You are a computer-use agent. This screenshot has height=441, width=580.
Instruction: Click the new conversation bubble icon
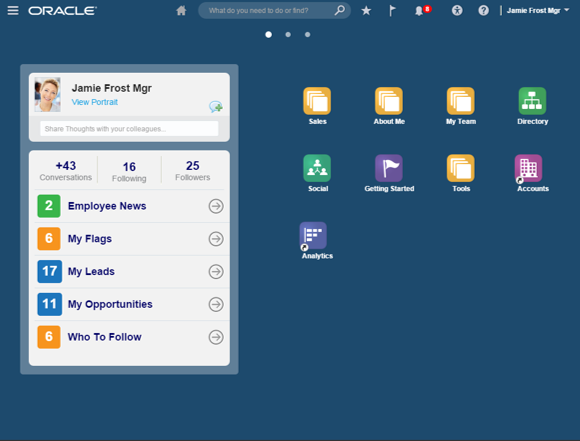point(216,107)
